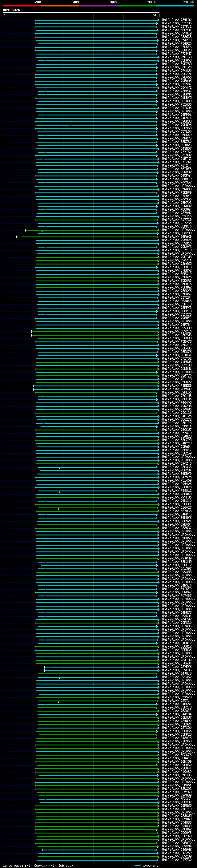Screen dimensions: 197x868
Task: Click subject label UniRef100_B8A293
Action: pos(177,233)
